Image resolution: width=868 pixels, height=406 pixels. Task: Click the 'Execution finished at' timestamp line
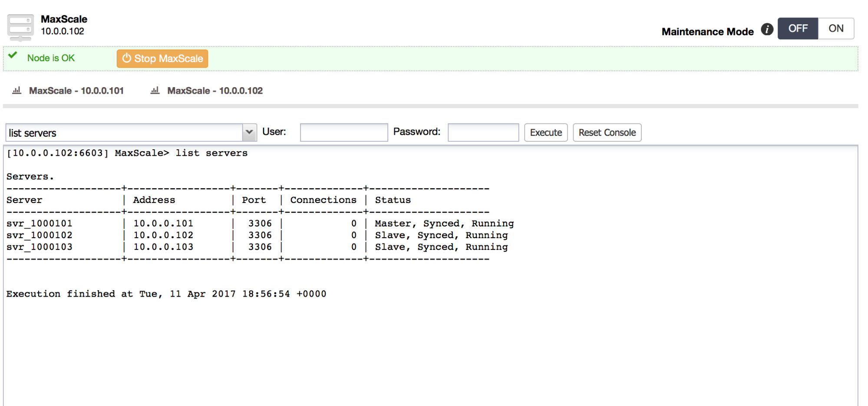point(166,294)
